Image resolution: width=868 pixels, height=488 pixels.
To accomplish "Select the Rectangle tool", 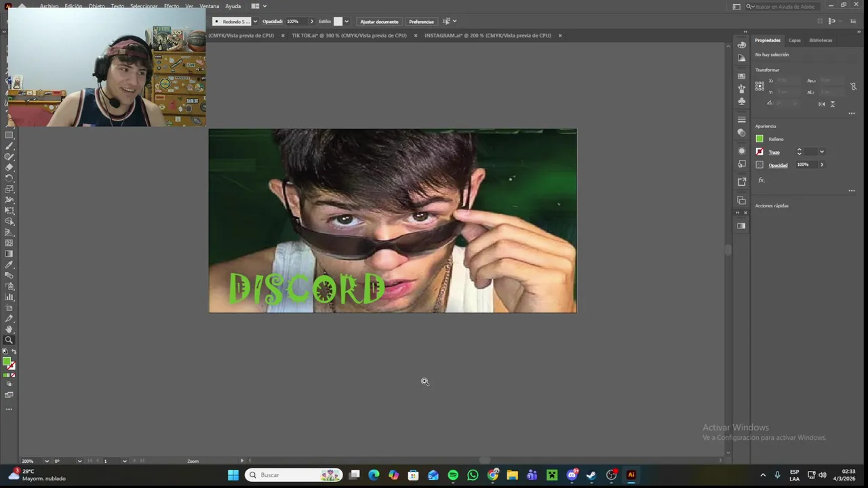I will tap(9, 135).
